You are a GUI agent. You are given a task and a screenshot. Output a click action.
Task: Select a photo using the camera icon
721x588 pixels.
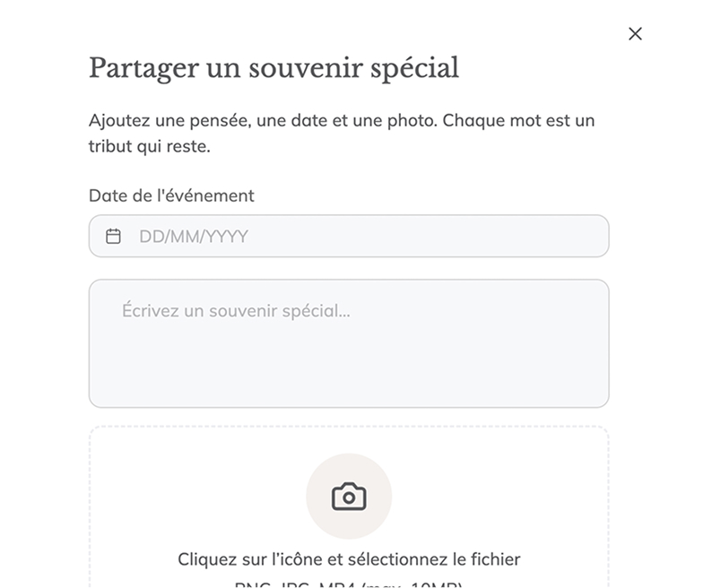[x=349, y=497]
